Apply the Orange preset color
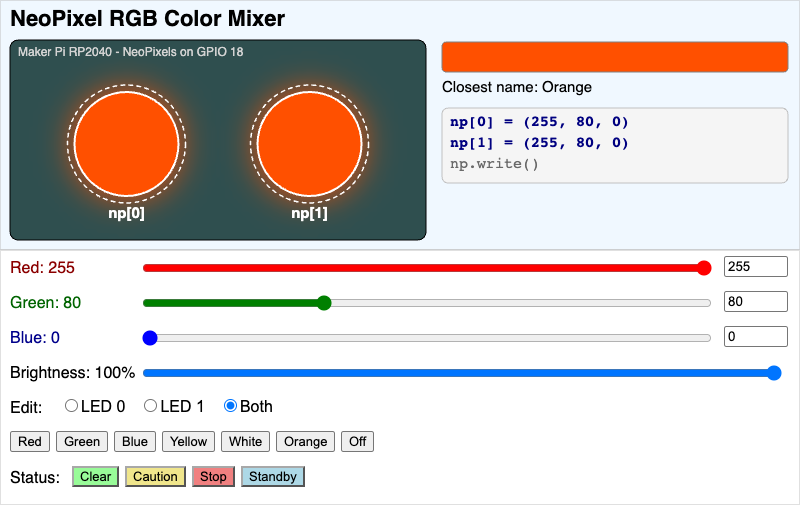Screen dimensions: 800x507 (305, 442)
